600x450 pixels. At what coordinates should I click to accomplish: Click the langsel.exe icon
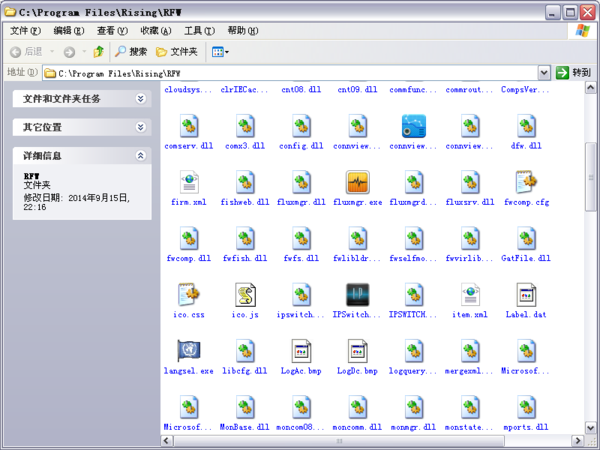pyautogui.click(x=189, y=351)
